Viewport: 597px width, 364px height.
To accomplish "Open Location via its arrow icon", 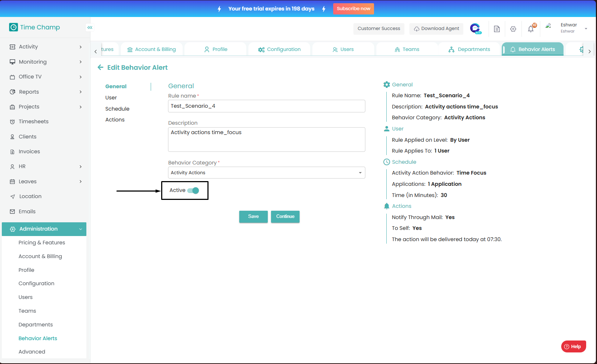I will pyautogui.click(x=12, y=197).
